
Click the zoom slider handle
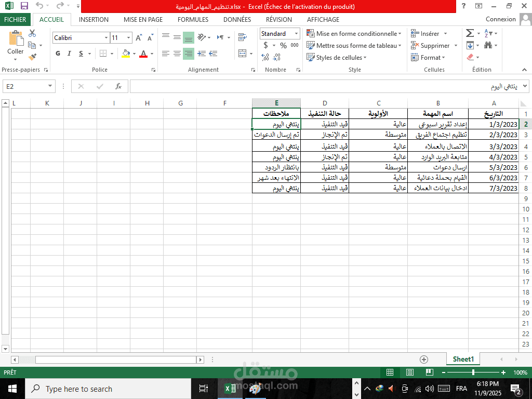(473, 373)
